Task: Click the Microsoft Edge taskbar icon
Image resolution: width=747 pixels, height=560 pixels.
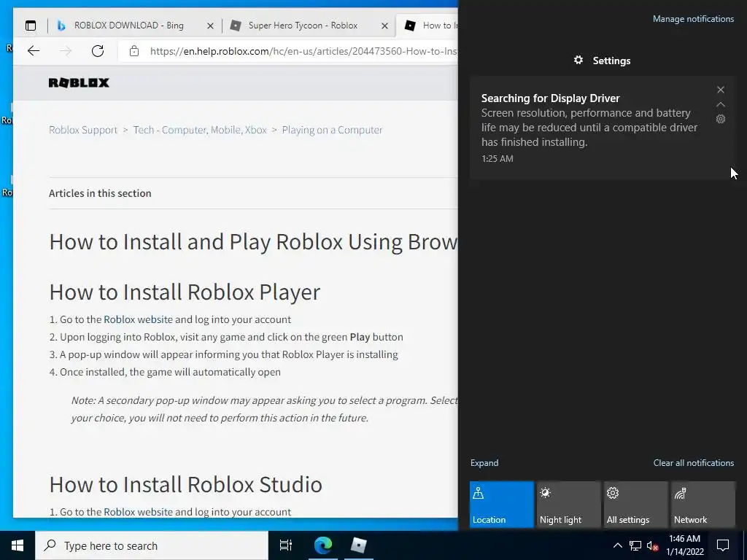Action: tap(323, 545)
